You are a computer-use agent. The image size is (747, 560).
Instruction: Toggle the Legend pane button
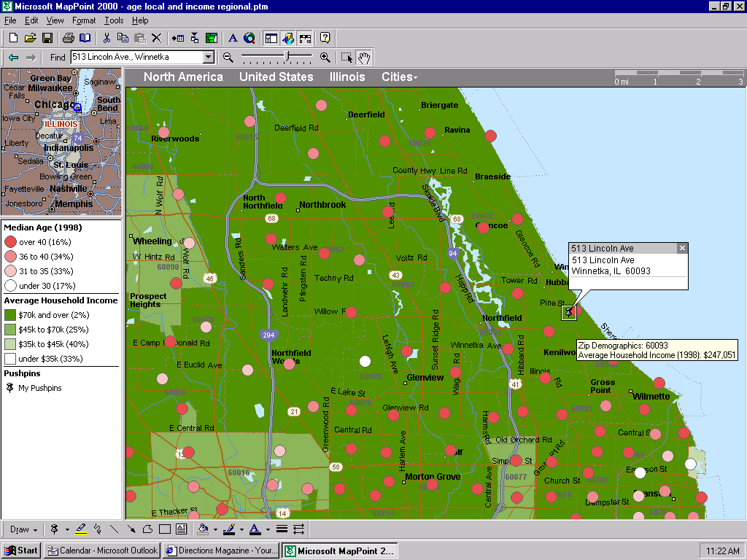(271, 38)
